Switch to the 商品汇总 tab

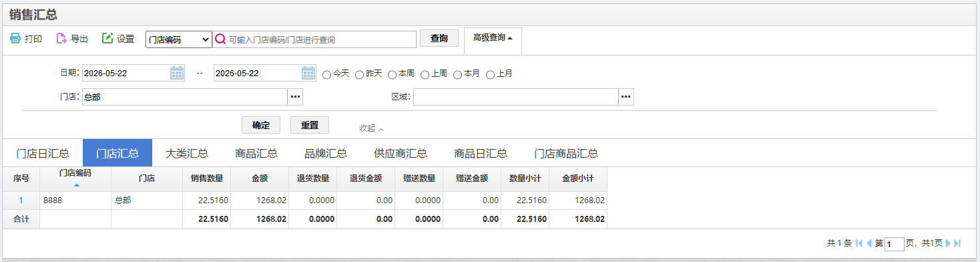point(256,153)
